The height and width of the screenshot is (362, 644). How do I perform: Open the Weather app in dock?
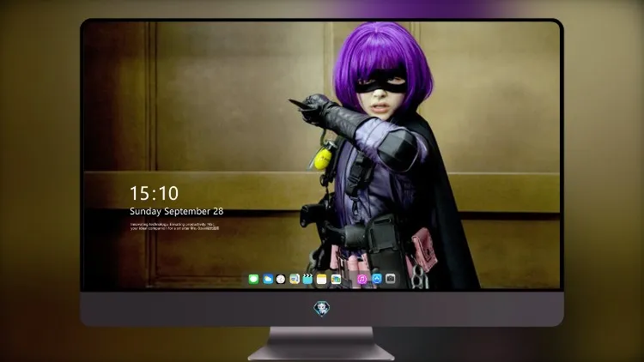pyautogui.click(x=268, y=280)
